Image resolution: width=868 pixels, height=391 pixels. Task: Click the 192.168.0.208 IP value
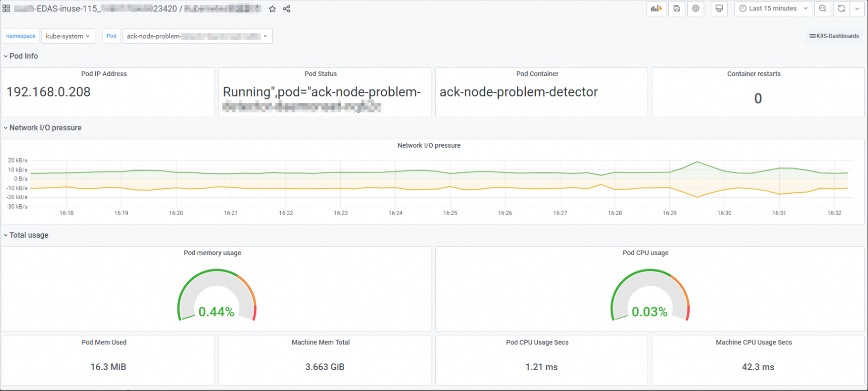point(49,92)
